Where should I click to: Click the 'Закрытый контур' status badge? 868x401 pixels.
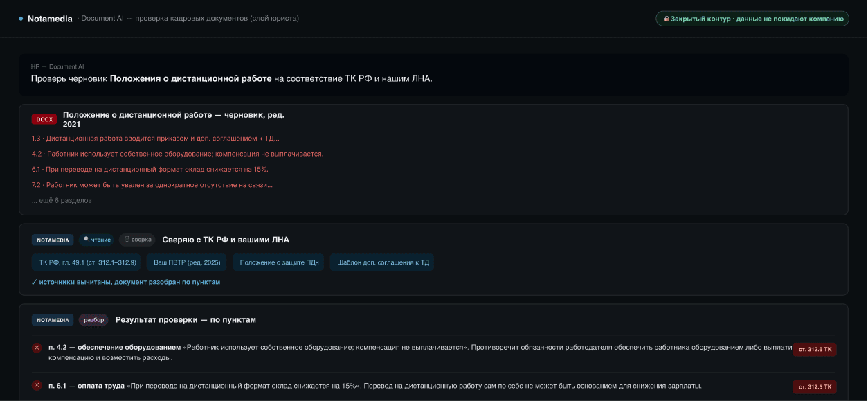pyautogui.click(x=752, y=19)
